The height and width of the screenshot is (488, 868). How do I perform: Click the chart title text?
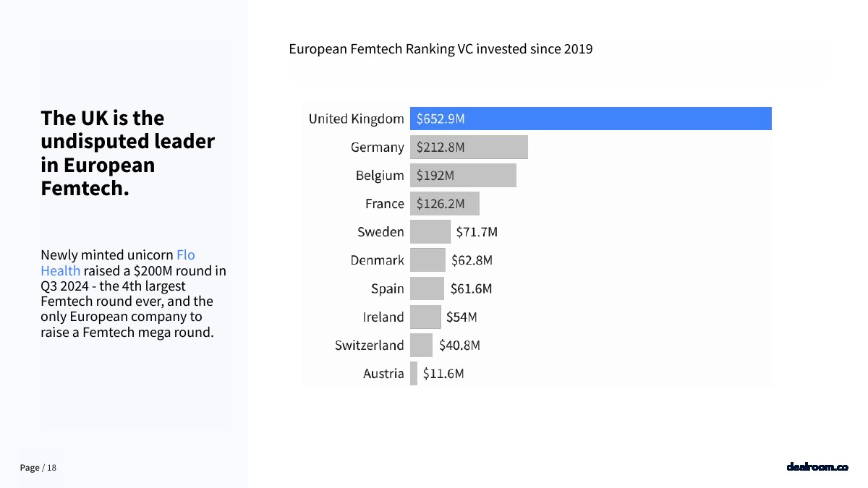[x=441, y=49]
